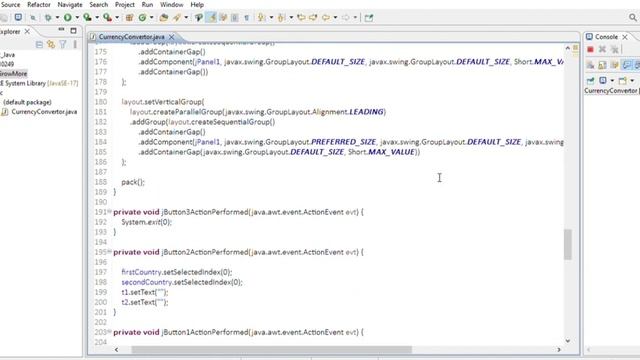The image size is (640, 360).
Task: Terminate the process with red stop square
Action: pos(590,49)
